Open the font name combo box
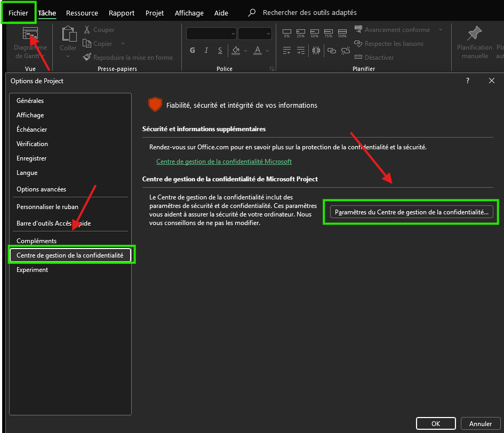Screen dimensions: 504x433 pyautogui.click(x=211, y=34)
